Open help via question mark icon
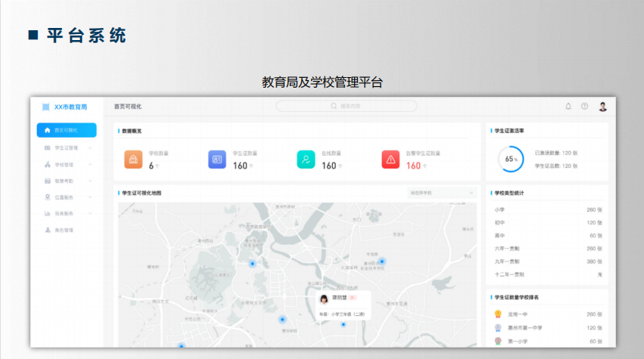Screen dimensions: 644x359 [584, 107]
